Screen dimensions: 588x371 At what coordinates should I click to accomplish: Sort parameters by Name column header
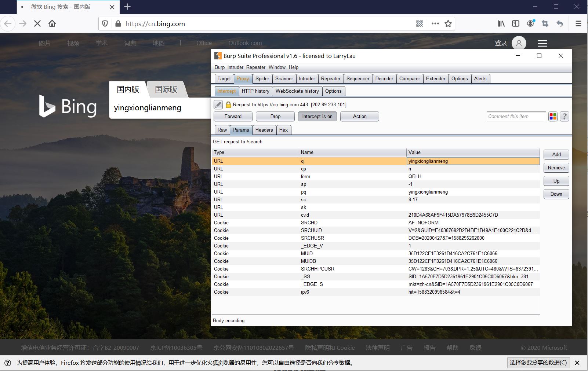[353, 152]
